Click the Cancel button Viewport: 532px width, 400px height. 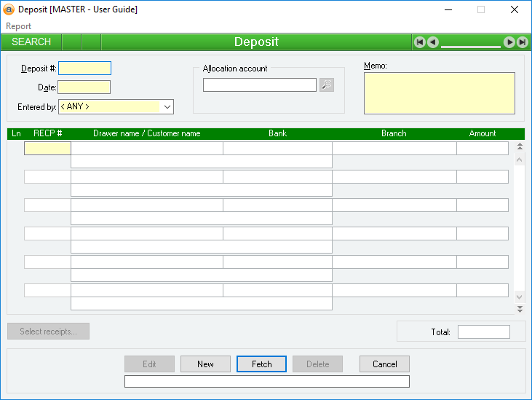click(384, 364)
